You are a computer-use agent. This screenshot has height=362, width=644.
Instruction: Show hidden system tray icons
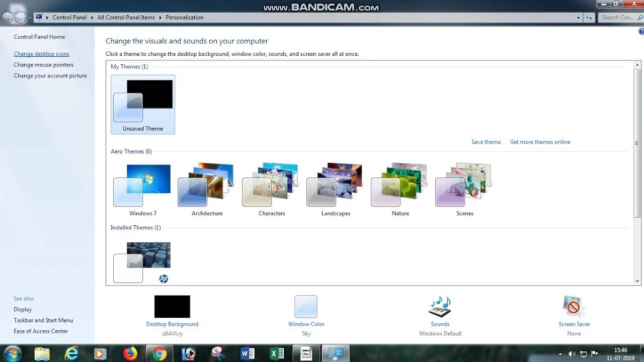point(560,354)
